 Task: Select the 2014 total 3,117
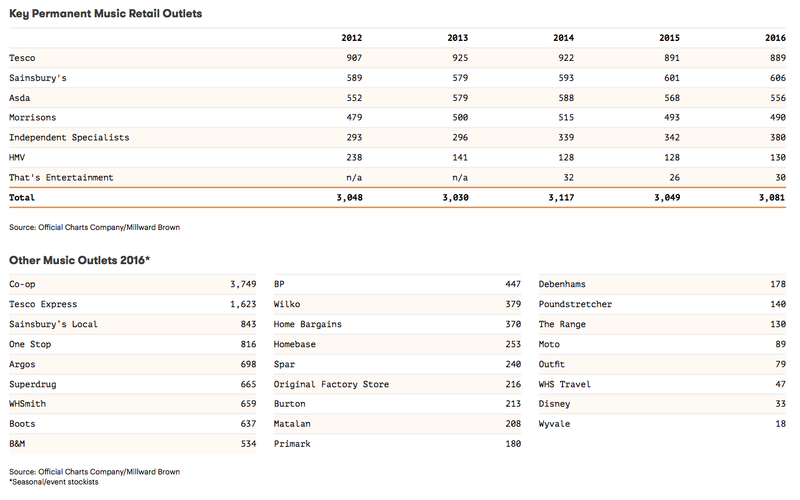[561, 197]
